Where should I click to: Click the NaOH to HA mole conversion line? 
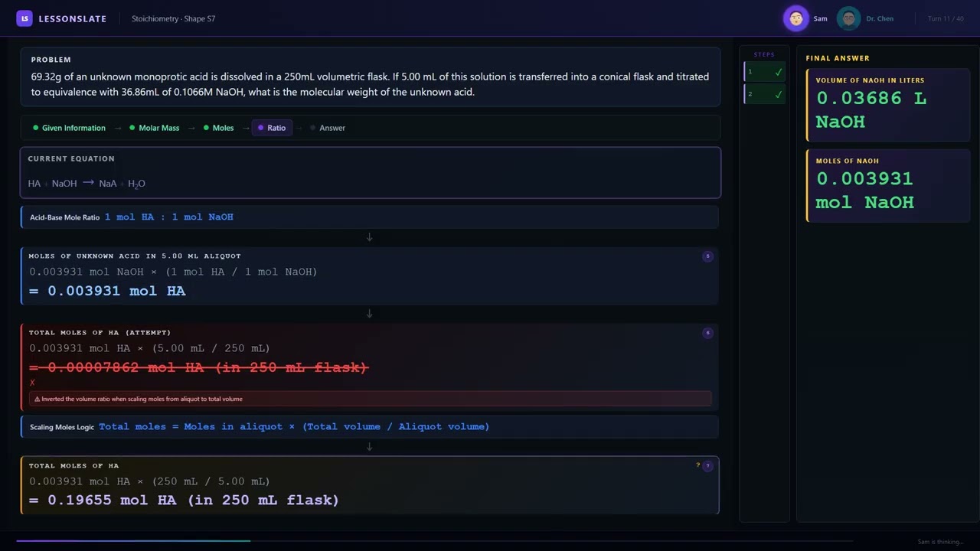point(173,272)
